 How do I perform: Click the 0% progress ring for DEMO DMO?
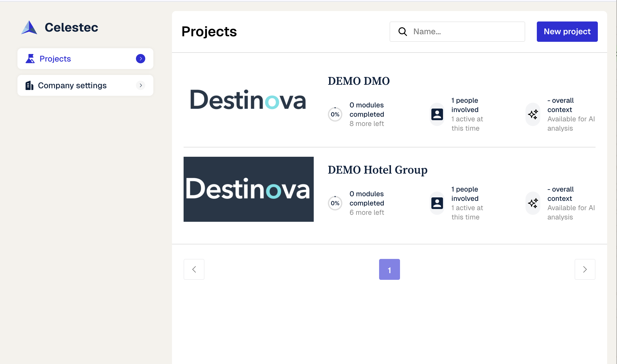pyautogui.click(x=335, y=114)
